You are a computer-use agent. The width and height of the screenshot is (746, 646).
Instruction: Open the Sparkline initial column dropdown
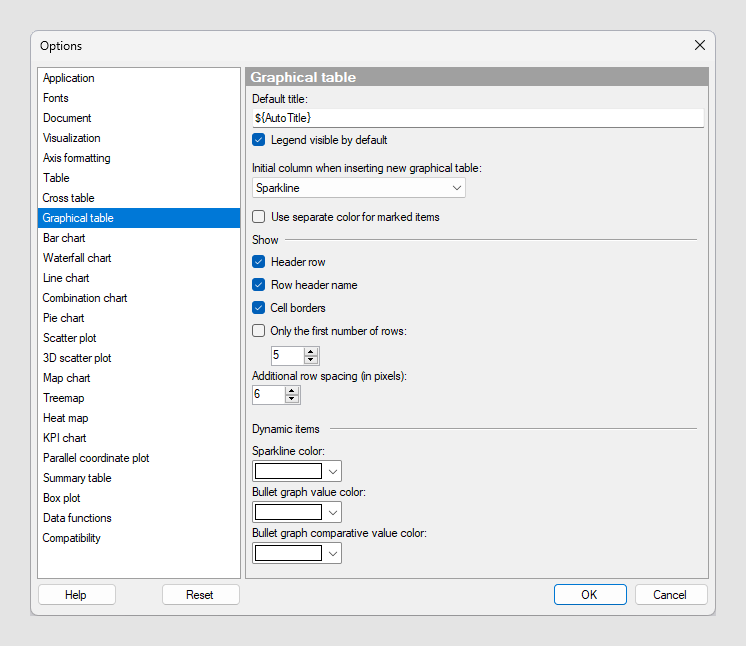coord(359,188)
